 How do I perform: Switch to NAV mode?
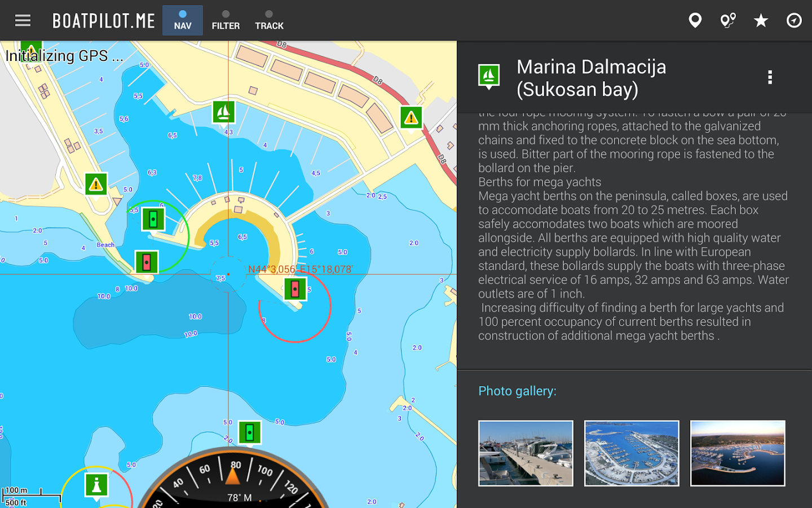click(x=183, y=20)
